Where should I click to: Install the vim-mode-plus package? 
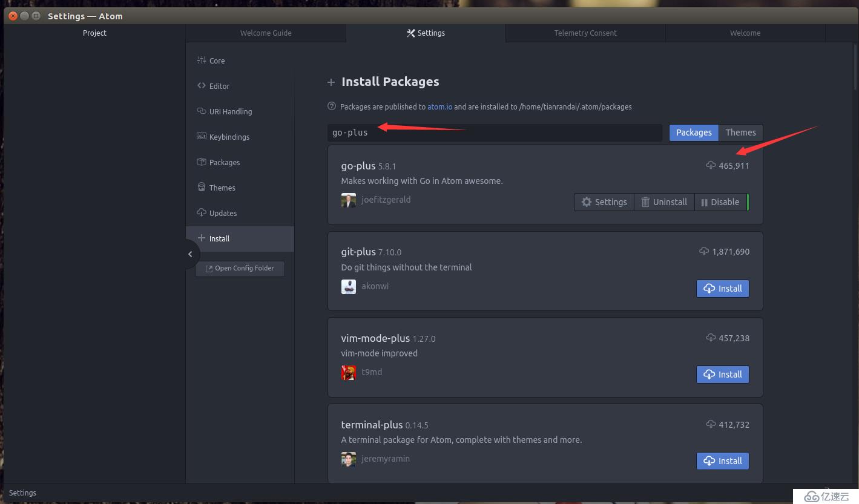(723, 375)
